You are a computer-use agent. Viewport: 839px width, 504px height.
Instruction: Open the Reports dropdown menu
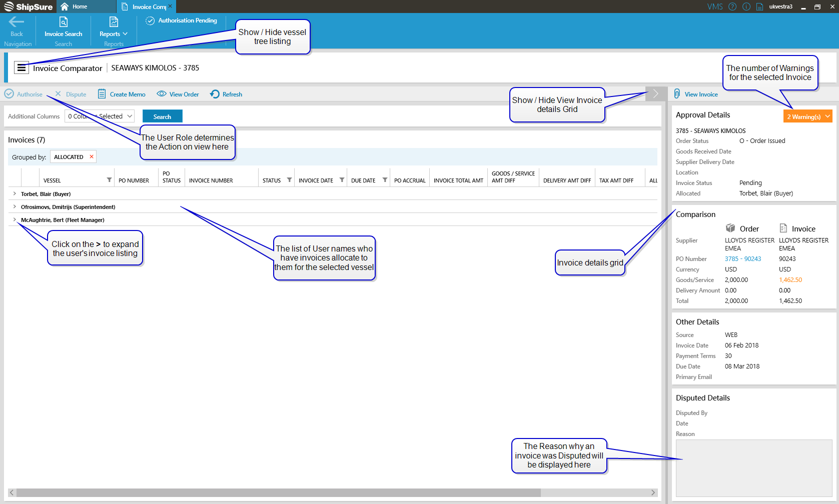click(114, 33)
